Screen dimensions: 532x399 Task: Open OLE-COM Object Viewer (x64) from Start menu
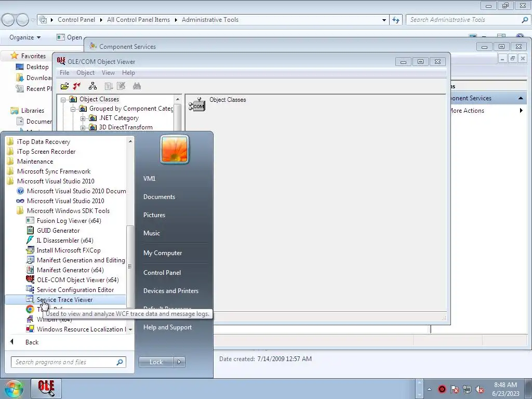pyautogui.click(x=65, y=280)
